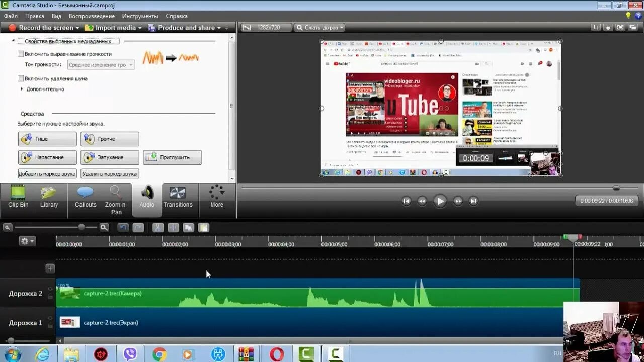The image size is (644, 362).
Task: Open the Воспроизведение menu
Action: (92, 16)
